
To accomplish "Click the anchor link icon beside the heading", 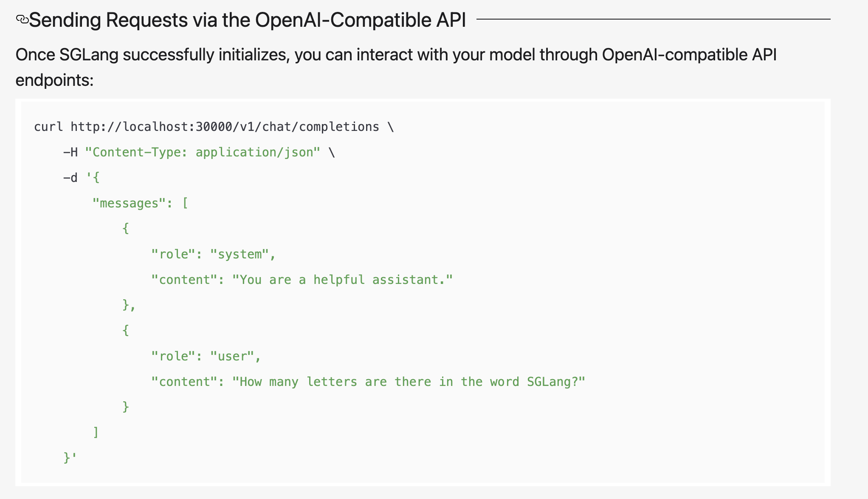I will pos(22,20).
